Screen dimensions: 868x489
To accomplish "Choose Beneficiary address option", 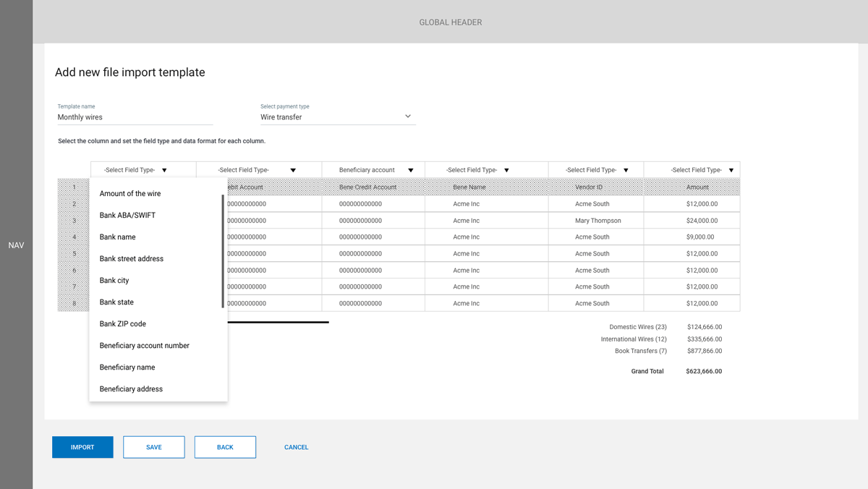I will tap(158, 389).
